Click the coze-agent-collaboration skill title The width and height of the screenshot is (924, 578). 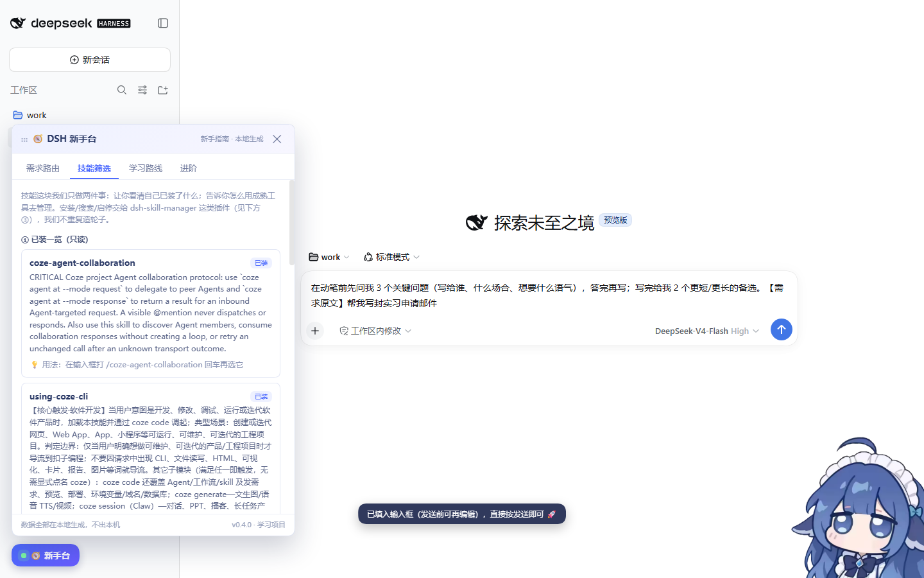pyautogui.click(x=82, y=263)
